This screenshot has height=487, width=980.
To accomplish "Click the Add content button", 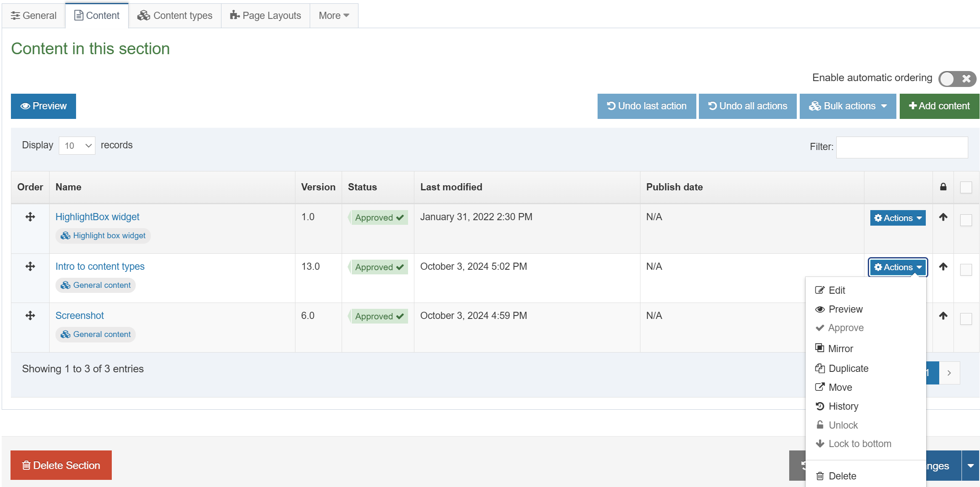I will pyautogui.click(x=939, y=106).
